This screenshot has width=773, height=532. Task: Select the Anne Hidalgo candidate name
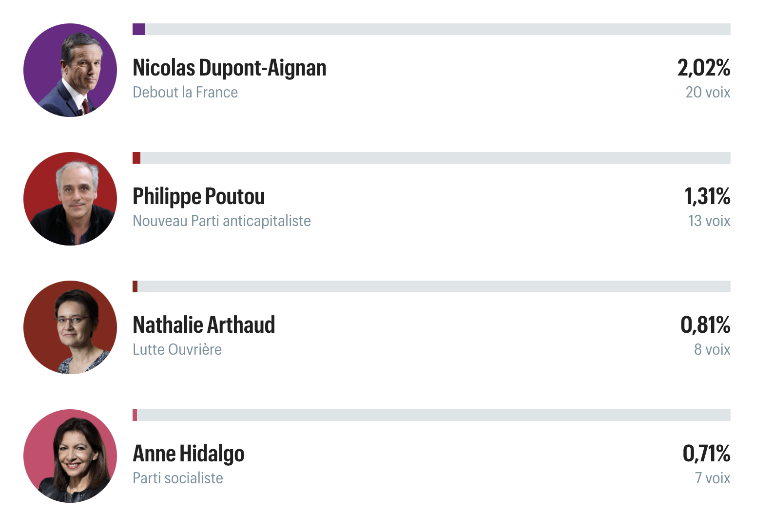(189, 454)
